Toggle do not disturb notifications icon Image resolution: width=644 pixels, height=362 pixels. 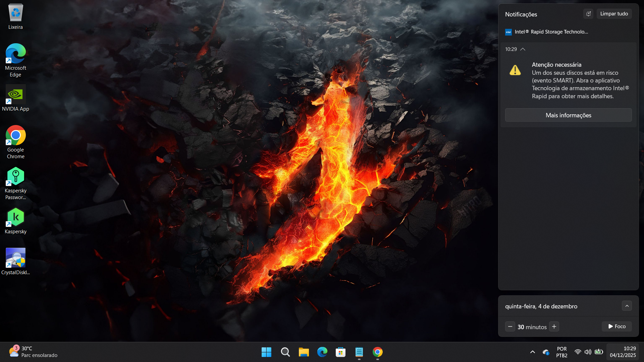pyautogui.click(x=588, y=14)
